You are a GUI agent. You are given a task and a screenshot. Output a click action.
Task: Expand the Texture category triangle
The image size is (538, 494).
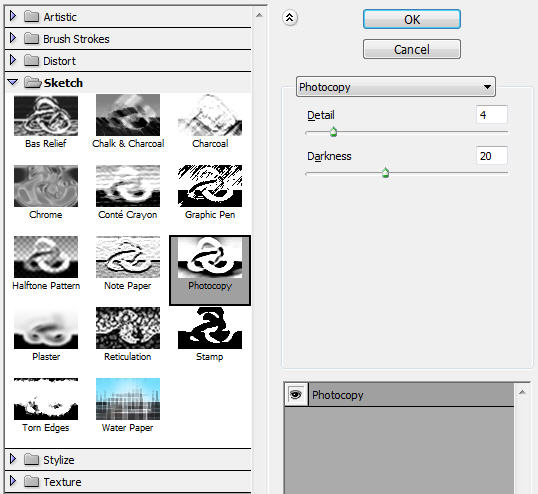tap(13, 481)
